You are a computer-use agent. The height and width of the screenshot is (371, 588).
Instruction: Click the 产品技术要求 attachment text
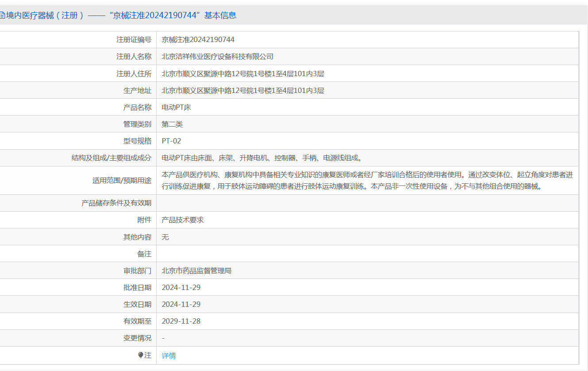pos(183,220)
